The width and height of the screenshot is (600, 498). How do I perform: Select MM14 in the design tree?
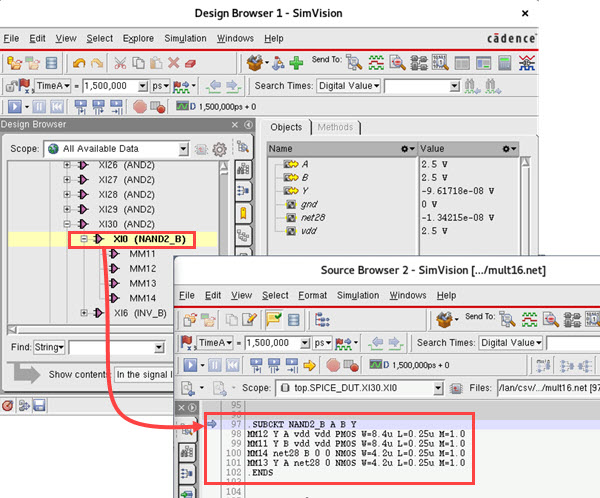click(142, 298)
